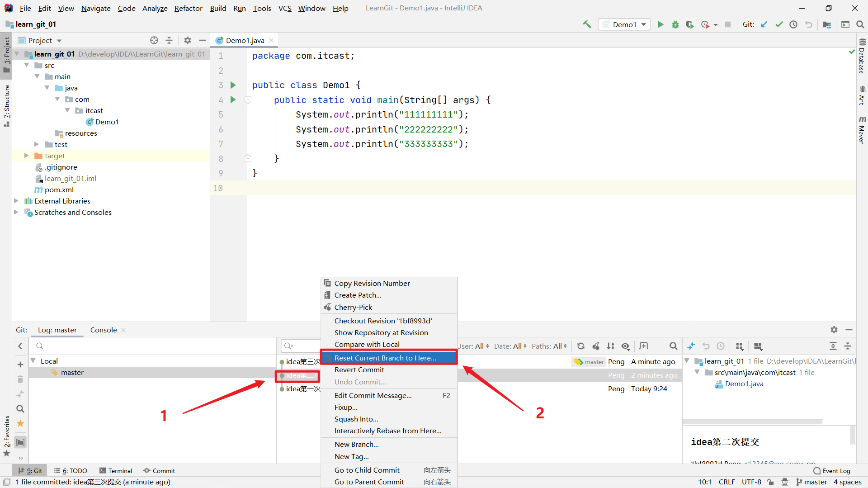
Task: Expand all in commit details pane
Action: click(x=833, y=346)
